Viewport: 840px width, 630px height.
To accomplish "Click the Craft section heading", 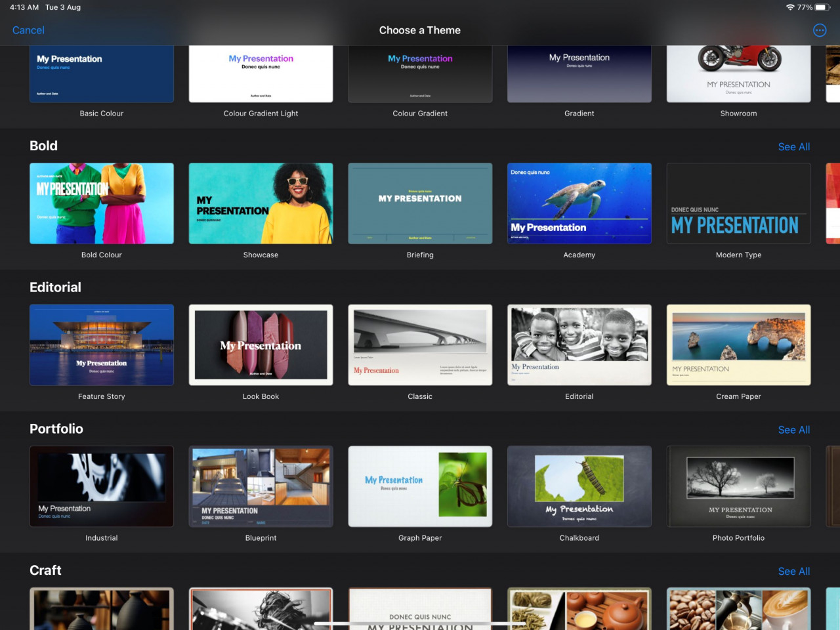I will point(45,570).
